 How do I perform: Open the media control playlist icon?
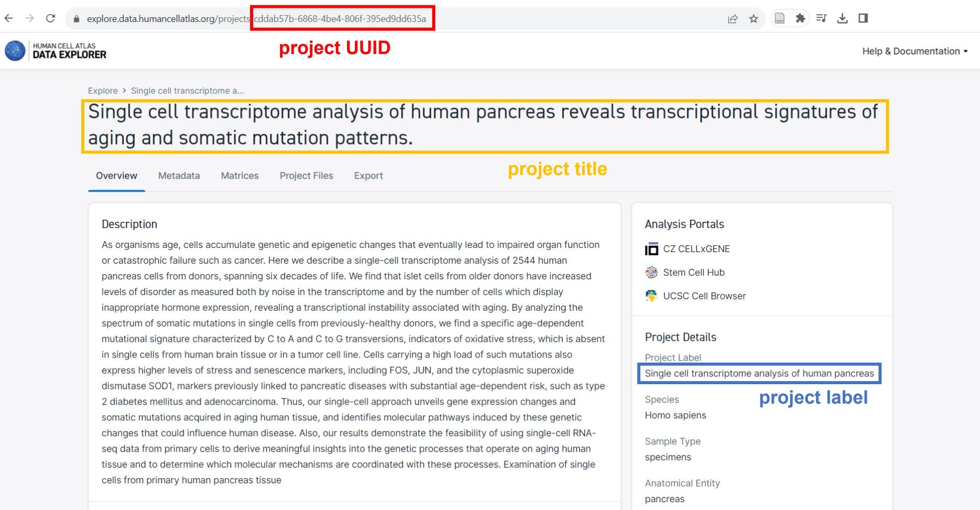point(821,18)
